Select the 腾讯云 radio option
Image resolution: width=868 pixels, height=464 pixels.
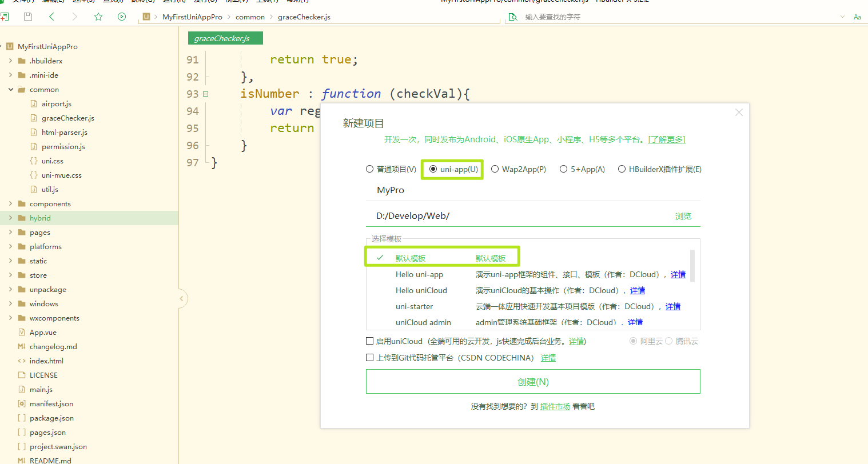pos(668,341)
